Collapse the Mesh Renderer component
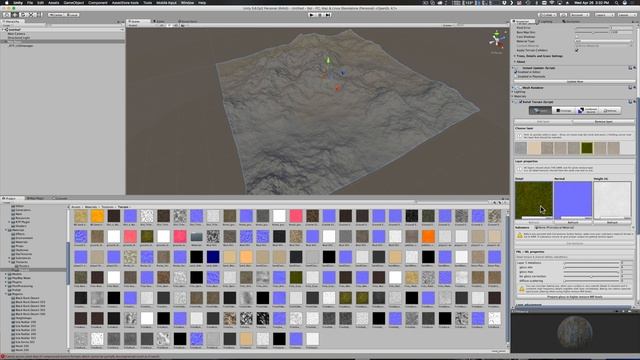This screenshot has width=640, height=360. (x=514, y=87)
